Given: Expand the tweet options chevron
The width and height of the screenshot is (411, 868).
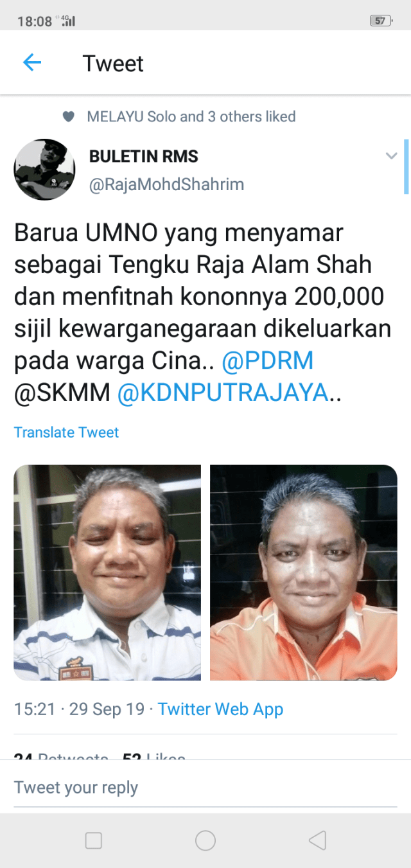Looking at the screenshot, I should click(x=391, y=156).
